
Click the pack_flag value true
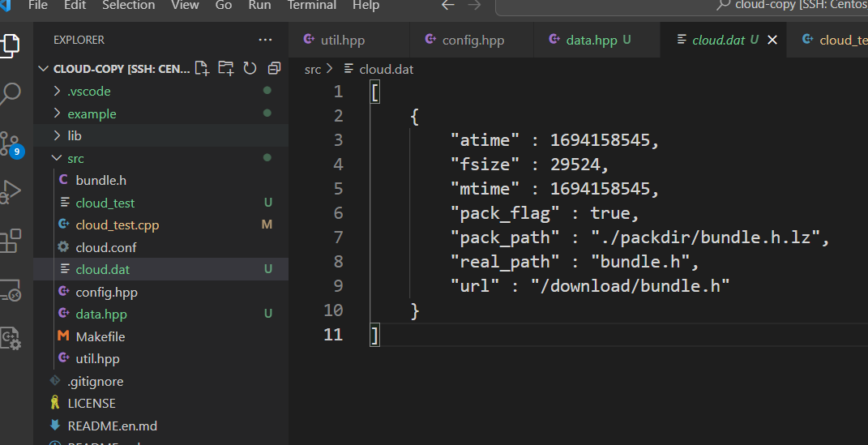click(x=610, y=213)
